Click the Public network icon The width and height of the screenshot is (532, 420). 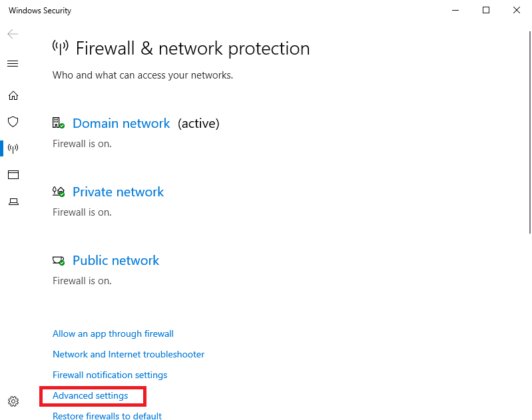59,260
